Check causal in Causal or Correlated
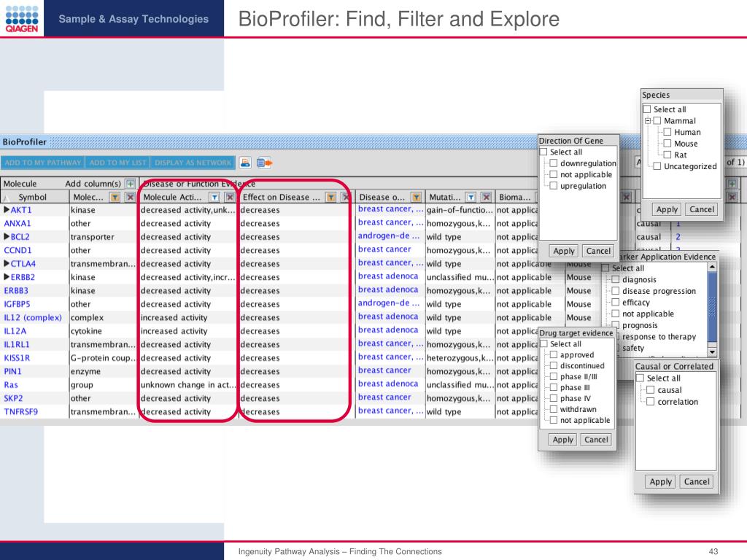The width and height of the screenshot is (747, 560). [x=650, y=390]
